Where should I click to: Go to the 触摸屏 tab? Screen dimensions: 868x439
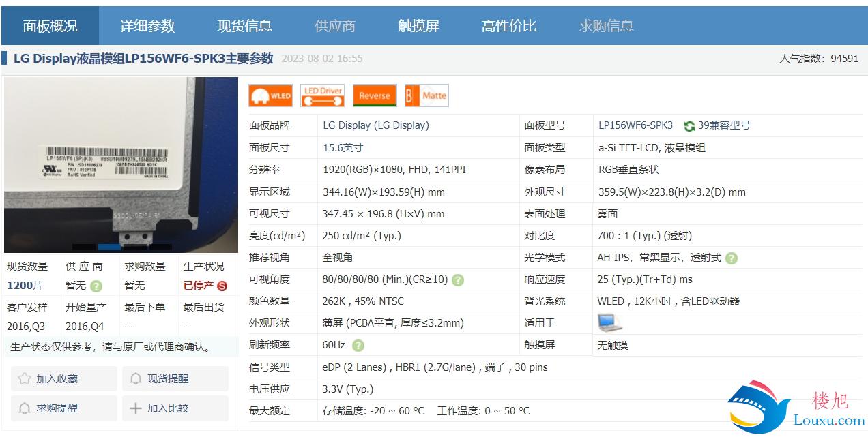coord(418,26)
